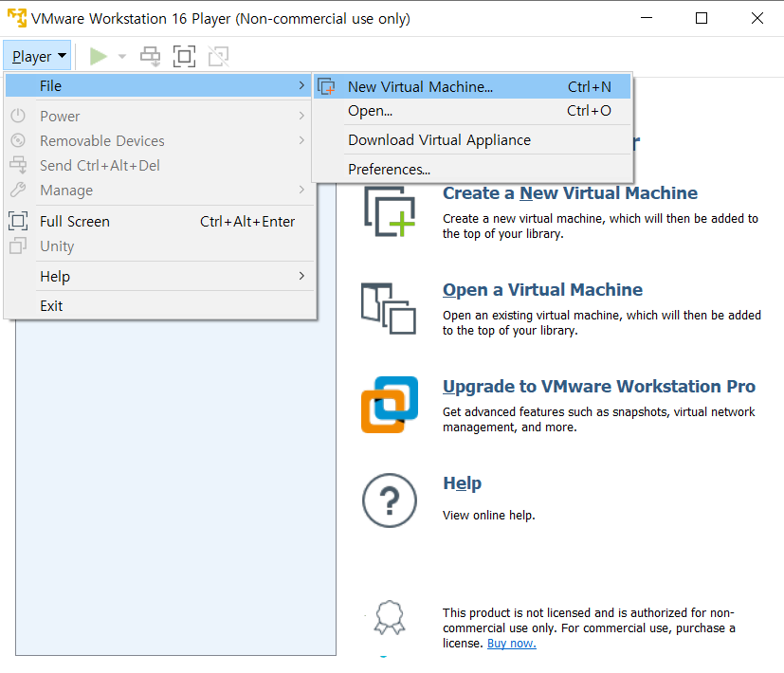Image resolution: width=784 pixels, height=673 pixels.
Task: Click the Removable Devices disc icon
Action: [18, 140]
